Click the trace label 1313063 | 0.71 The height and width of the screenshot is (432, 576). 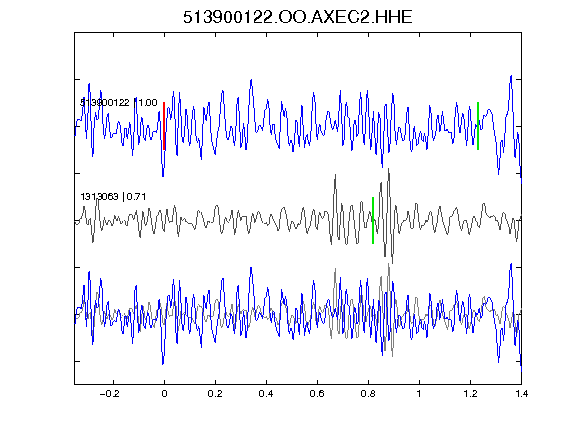113,197
